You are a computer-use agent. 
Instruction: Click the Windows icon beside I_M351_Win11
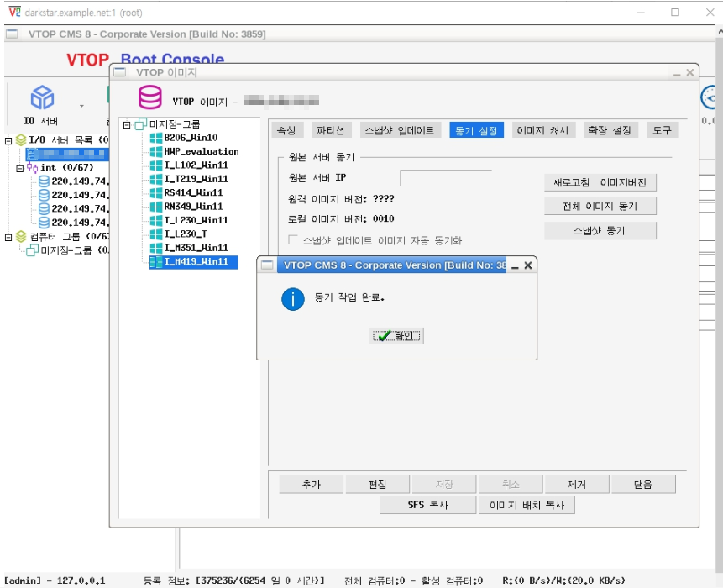[156, 248]
